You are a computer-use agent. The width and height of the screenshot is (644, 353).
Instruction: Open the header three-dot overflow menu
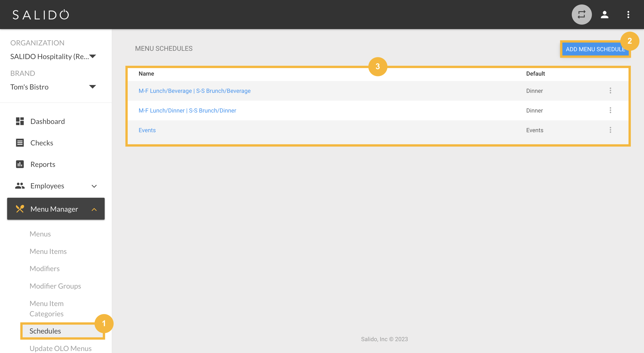click(628, 15)
